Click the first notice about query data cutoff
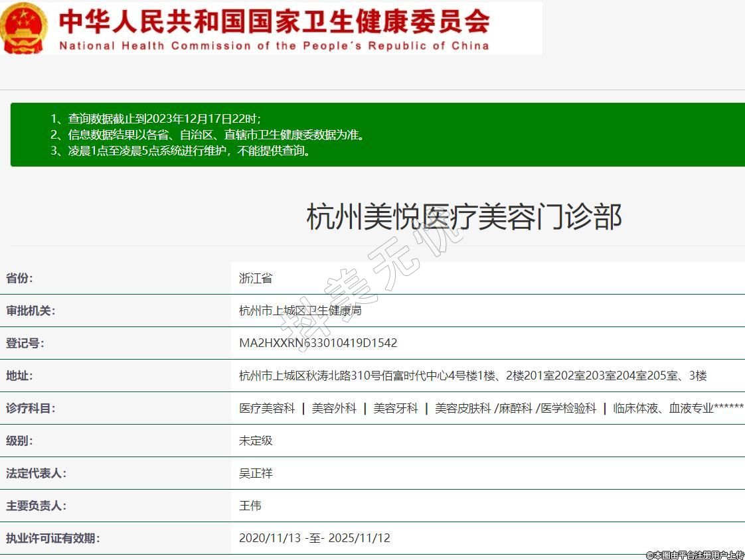745x560 pixels. [x=156, y=119]
